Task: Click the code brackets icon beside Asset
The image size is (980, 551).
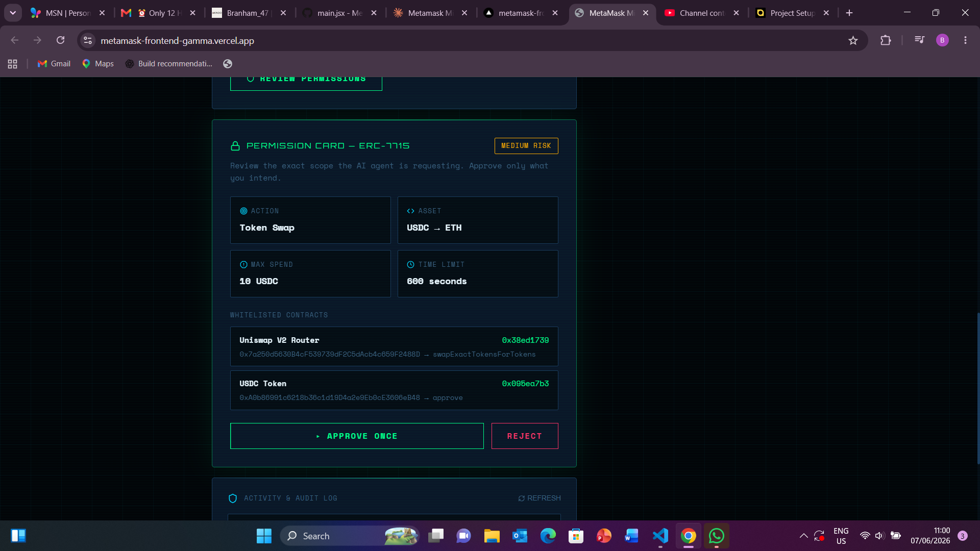Action: click(x=411, y=211)
